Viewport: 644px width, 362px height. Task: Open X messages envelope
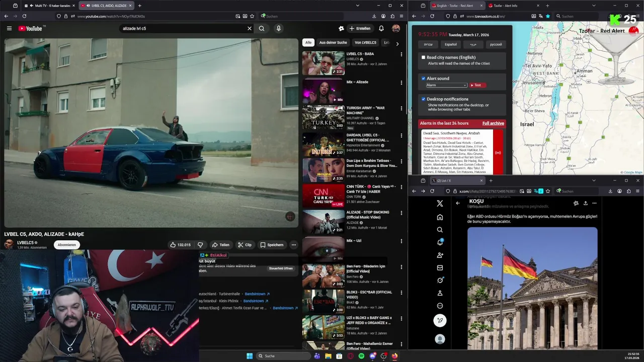(440, 267)
